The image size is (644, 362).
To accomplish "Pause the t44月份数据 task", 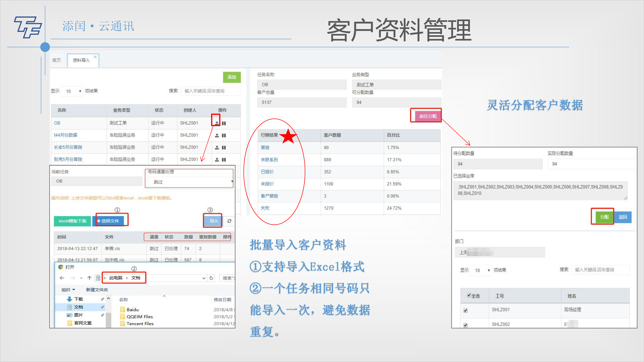I will coord(224,135).
